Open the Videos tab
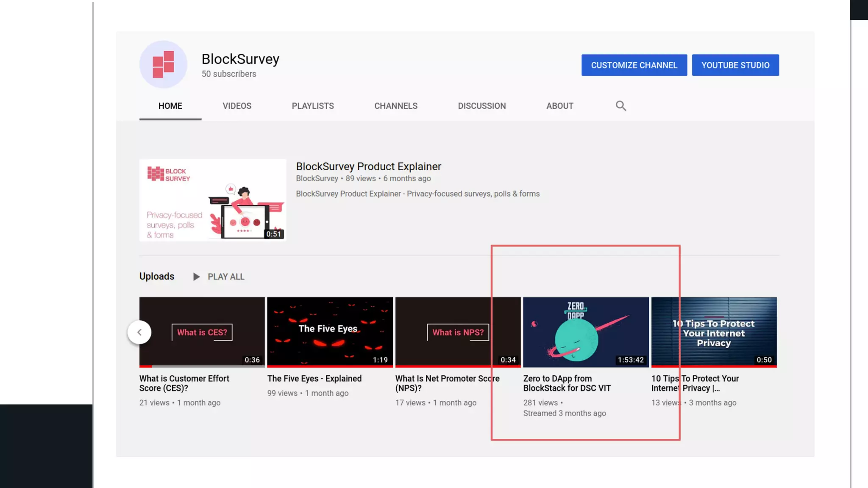The image size is (868, 488). click(237, 106)
